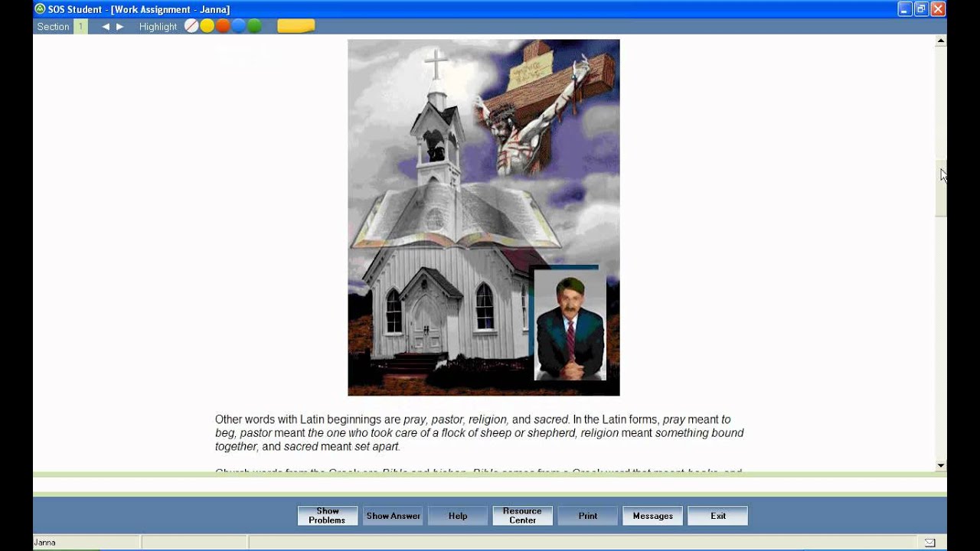Screen dimensions: 980x551
Task: Open Help
Action: click(458, 516)
